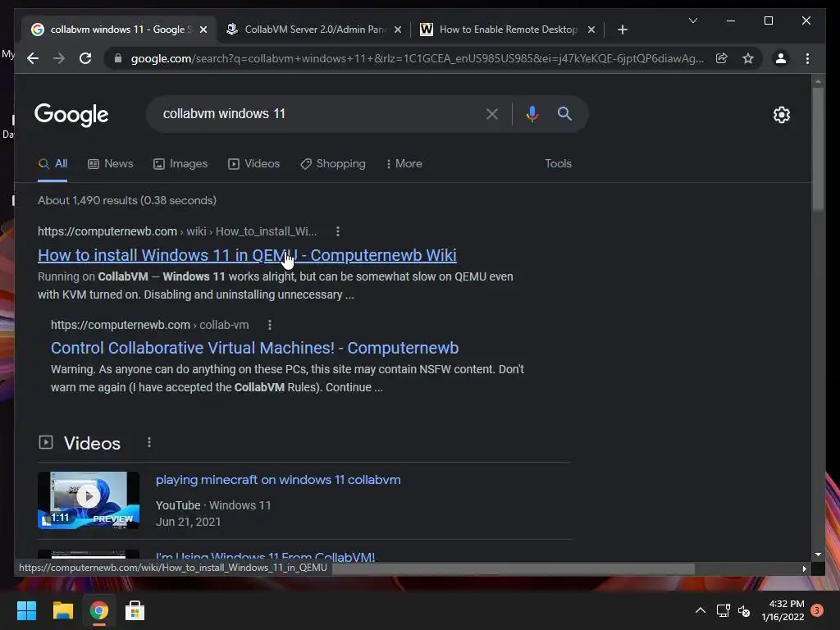Open Microsoft Store from the taskbar
The image size is (840, 630).
tap(135, 610)
